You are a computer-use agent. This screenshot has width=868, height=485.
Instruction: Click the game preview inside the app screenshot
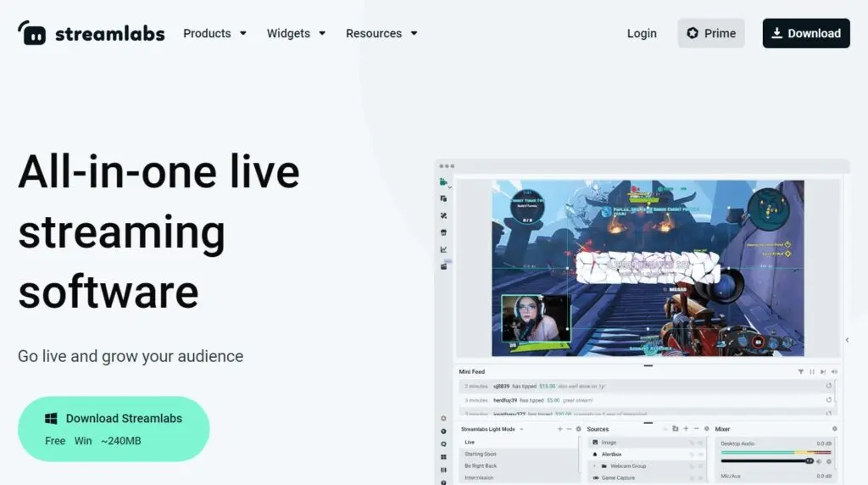pos(648,268)
